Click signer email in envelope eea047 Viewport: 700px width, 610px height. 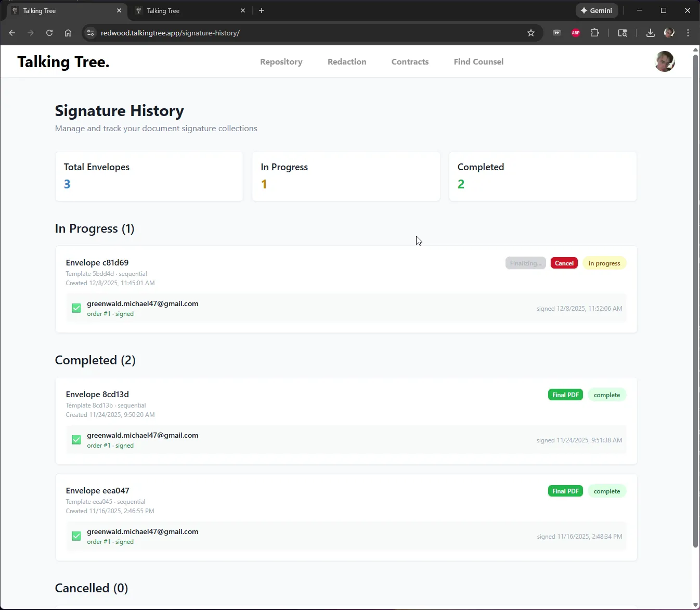point(142,531)
